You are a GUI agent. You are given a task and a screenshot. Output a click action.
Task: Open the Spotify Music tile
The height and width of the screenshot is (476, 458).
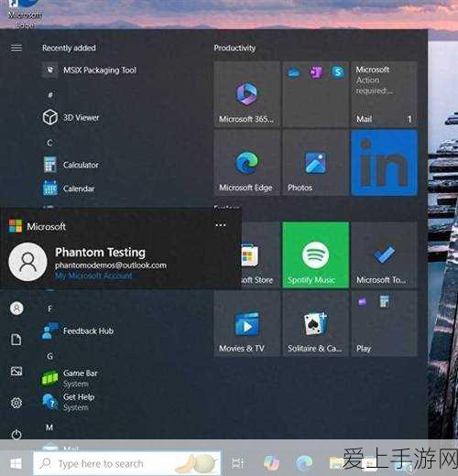pyautogui.click(x=315, y=254)
